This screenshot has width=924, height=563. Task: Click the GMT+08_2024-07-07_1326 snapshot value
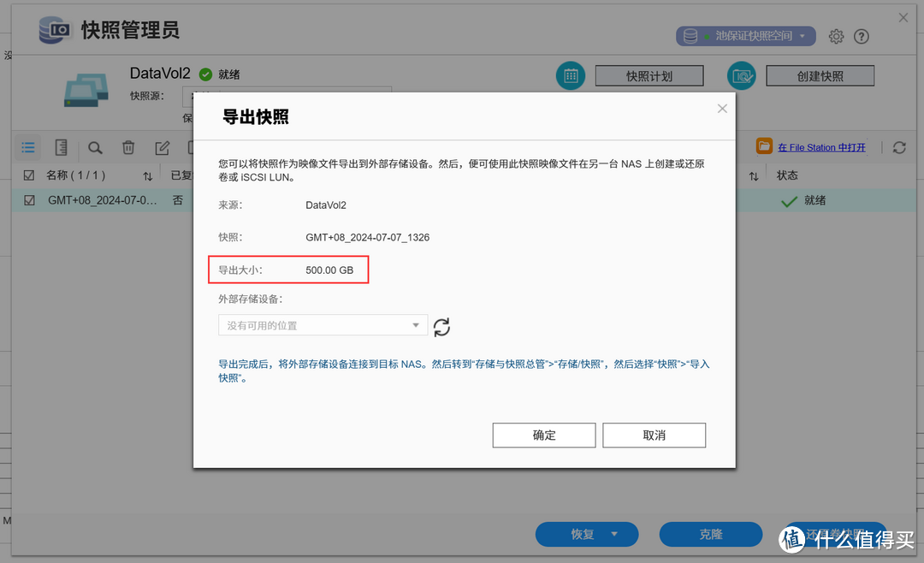click(368, 238)
